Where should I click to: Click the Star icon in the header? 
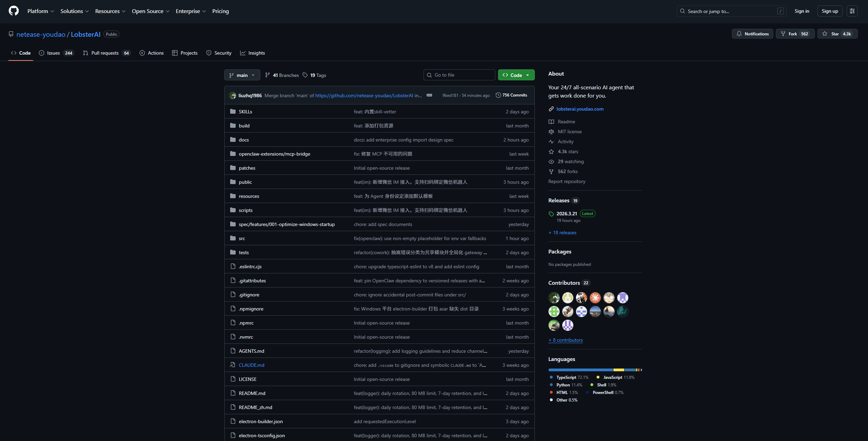point(825,34)
